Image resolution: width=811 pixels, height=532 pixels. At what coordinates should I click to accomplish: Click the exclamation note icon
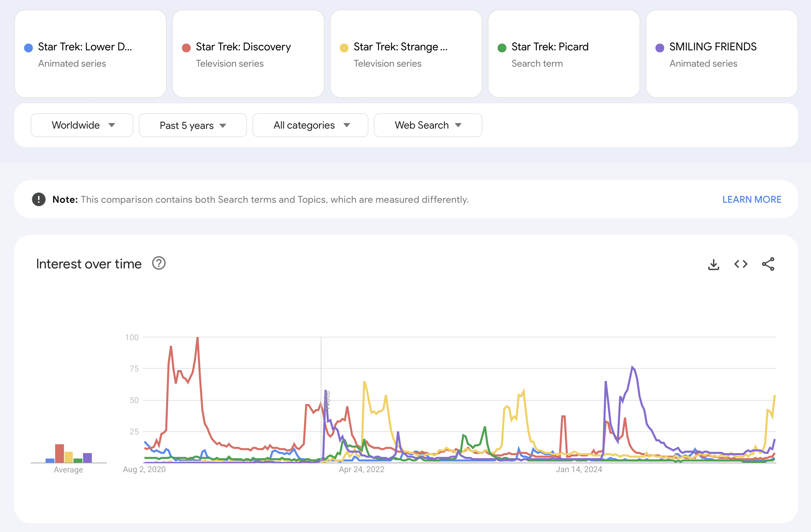click(39, 199)
